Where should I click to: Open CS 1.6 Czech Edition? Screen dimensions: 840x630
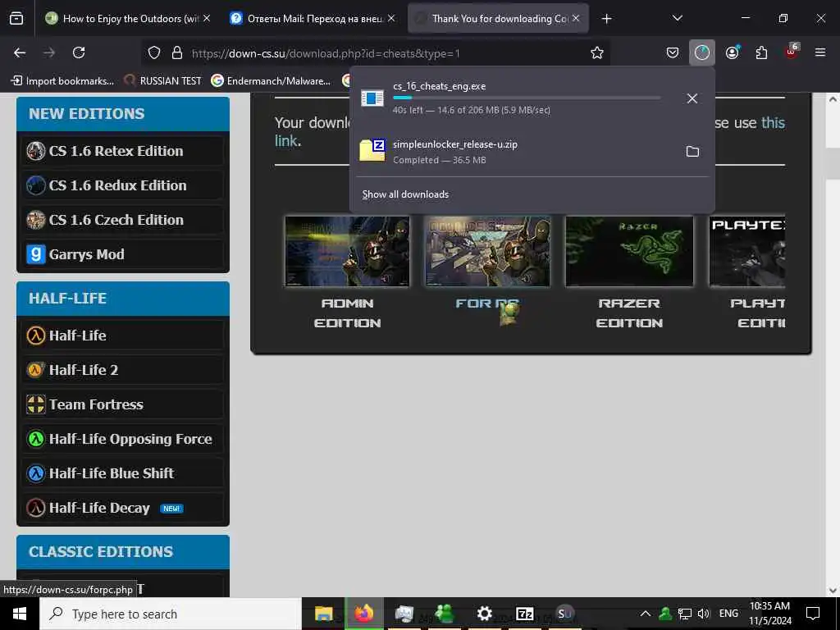(123, 220)
